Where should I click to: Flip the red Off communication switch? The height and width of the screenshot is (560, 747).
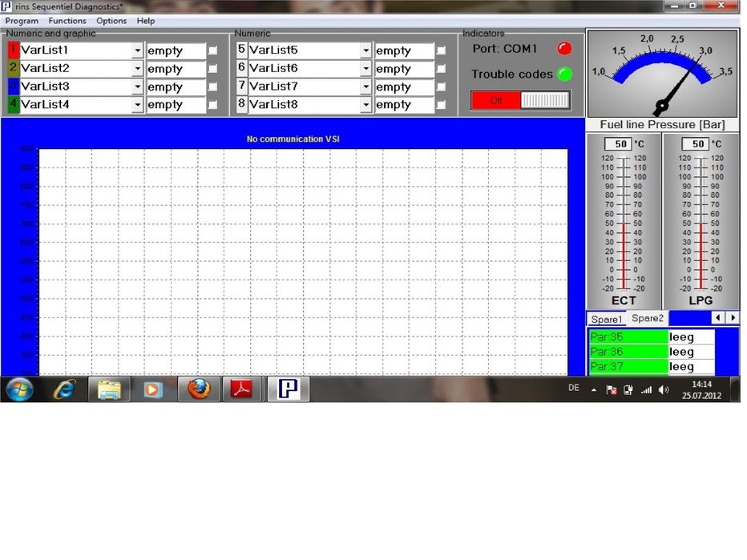(x=521, y=100)
